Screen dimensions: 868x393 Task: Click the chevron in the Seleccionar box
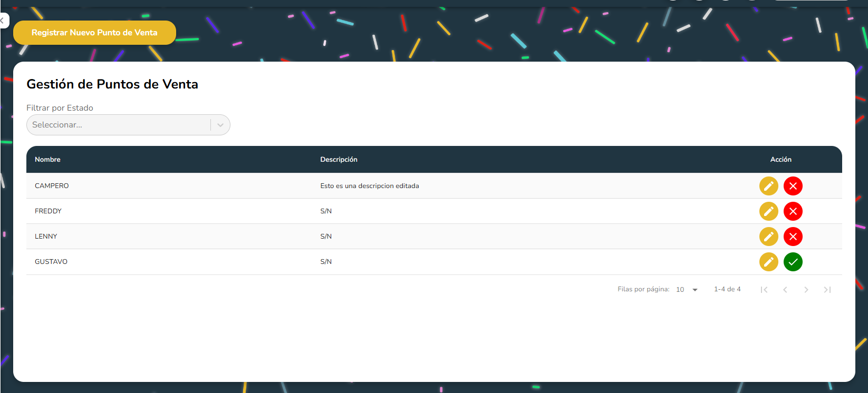(x=220, y=125)
